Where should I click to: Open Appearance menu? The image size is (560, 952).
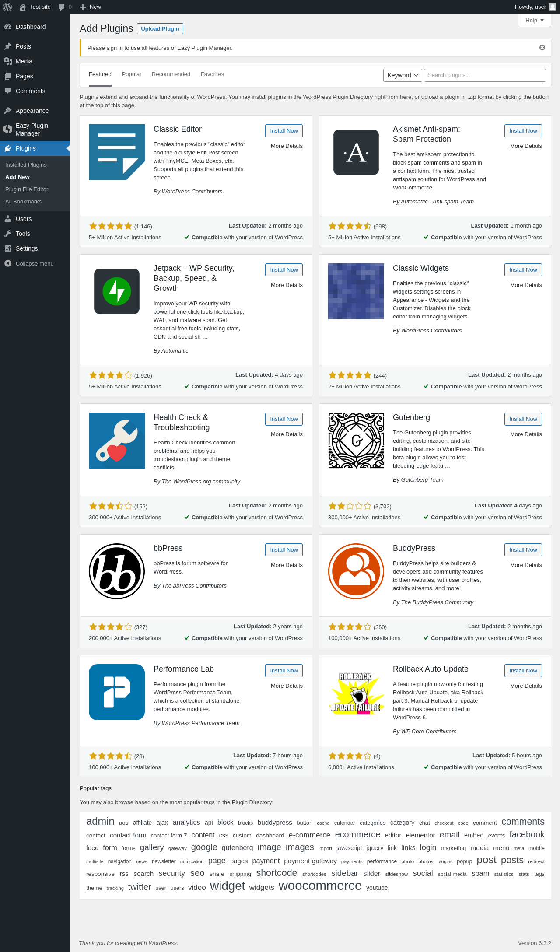point(35,111)
